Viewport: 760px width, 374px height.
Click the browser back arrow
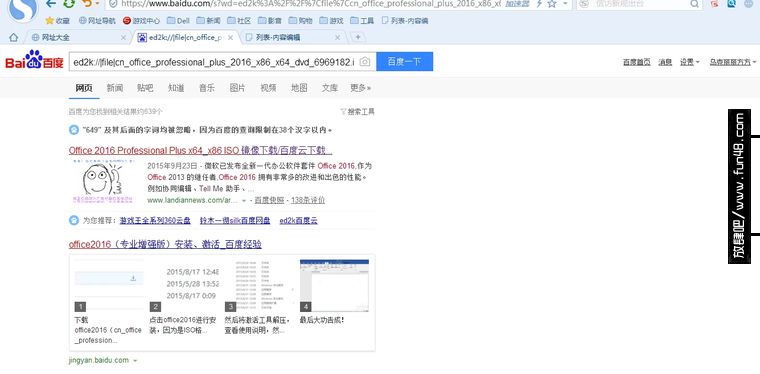[51, 3]
